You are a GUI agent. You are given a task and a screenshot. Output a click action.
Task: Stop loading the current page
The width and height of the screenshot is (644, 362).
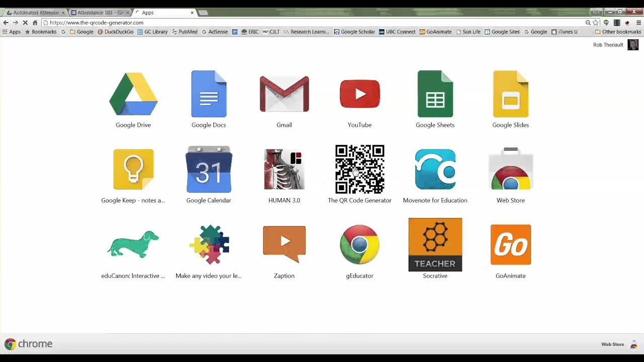[x=25, y=23]
